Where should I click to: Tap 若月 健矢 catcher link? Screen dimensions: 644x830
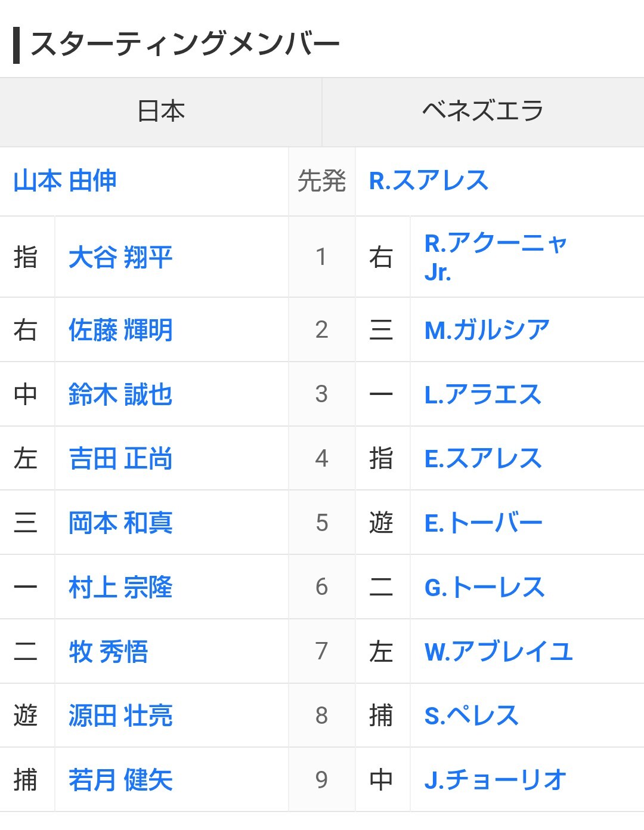(x=120, y=780)
